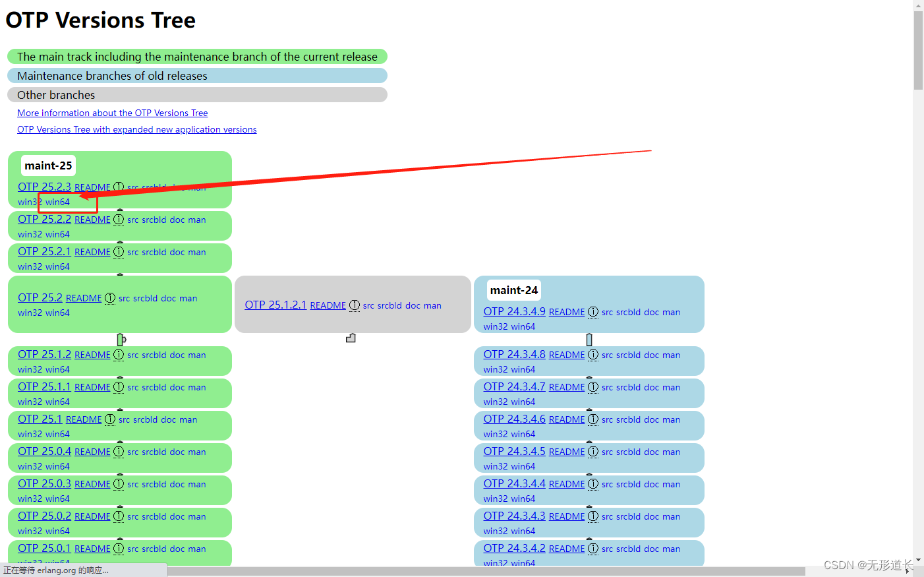Screen dimensions: 924x577
Task: Open the OTP 25.2.3 version link
Action: [x=44, y=187]
